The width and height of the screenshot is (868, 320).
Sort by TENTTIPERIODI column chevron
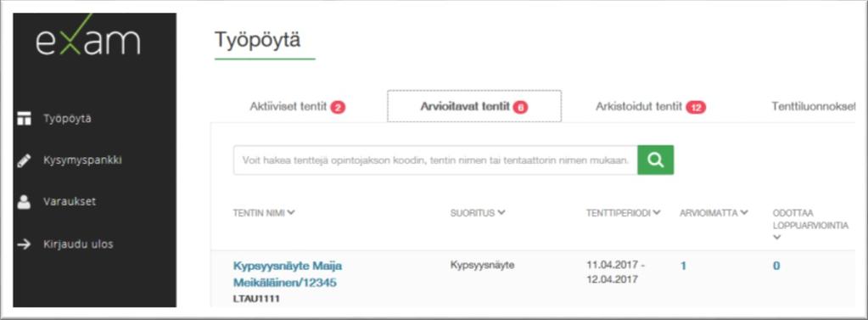click(657, 213)
